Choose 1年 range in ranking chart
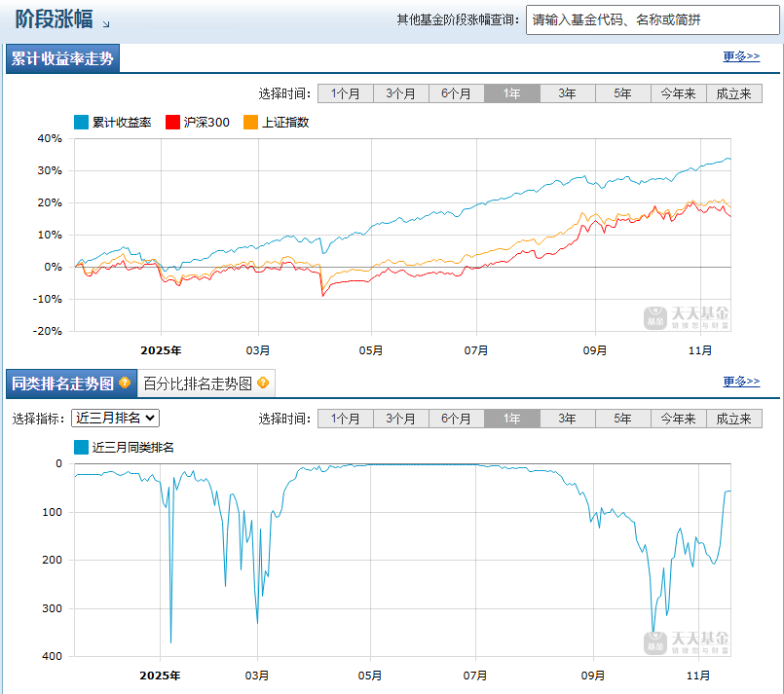Image resolution: width=784 pixels, height=694 pixels. pyautogui.click(x=512, y=419)
